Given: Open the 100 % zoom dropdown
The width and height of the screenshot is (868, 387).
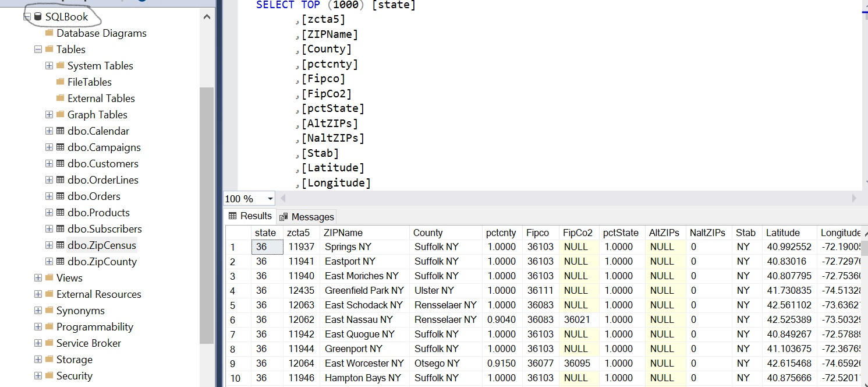Looking at the screenshot, I should (x=270, y=199).
